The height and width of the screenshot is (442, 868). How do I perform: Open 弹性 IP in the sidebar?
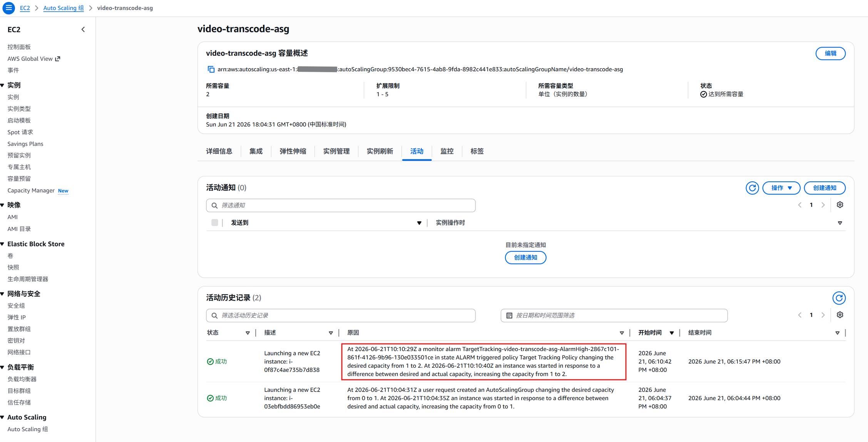click(17, 317)
